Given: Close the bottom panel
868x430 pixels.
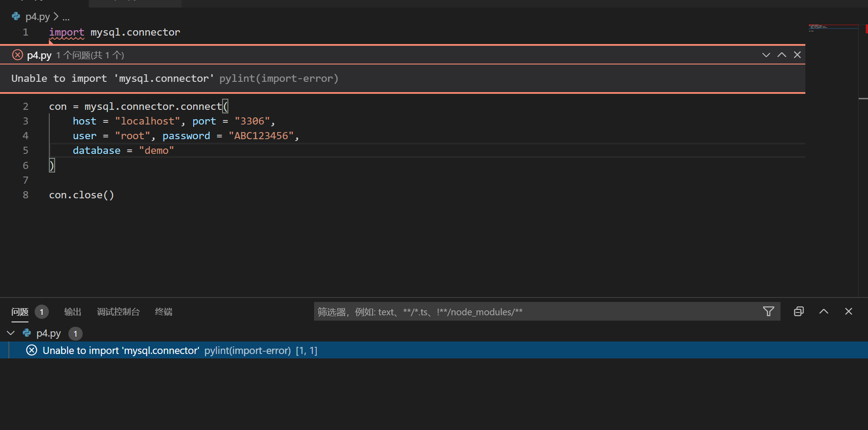Looking at the screenshot, I should (x=848, y=311).
